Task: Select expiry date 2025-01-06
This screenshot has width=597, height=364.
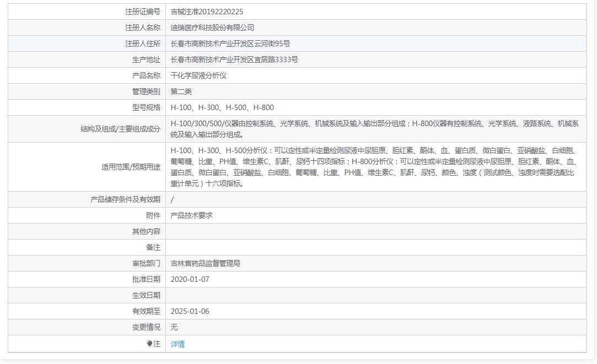Action: [190, 312]
